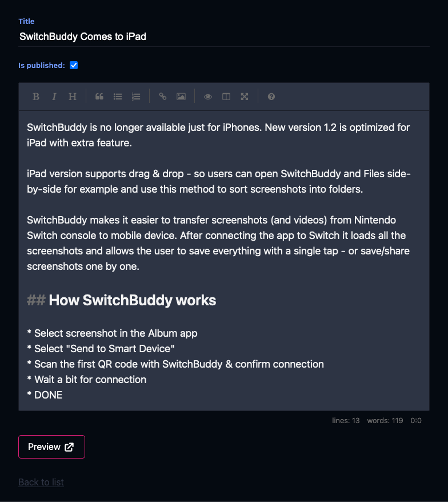448x502 pixels.
Task: Switch the editor to fullscreen mode
Action: pos(245,97)
